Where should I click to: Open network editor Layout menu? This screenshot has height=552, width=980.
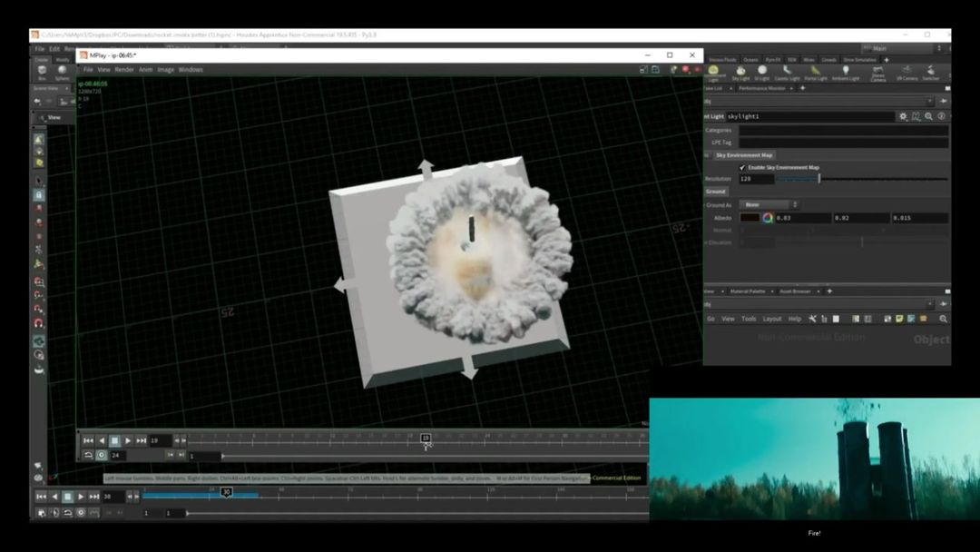coord(772,319)
